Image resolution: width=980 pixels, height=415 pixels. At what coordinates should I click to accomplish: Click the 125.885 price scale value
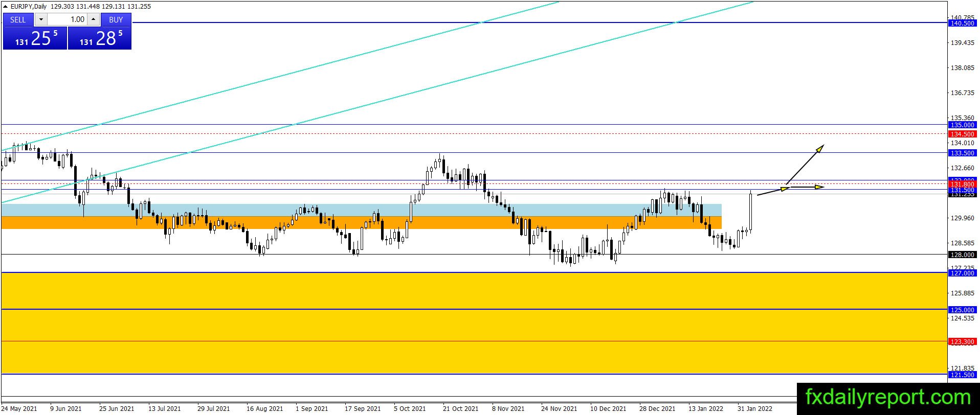962,293
